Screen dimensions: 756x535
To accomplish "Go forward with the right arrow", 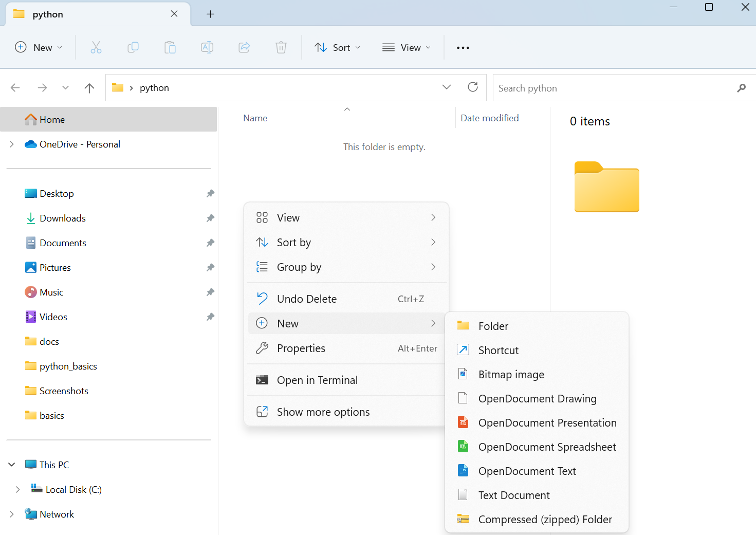I will coord(42,88).
